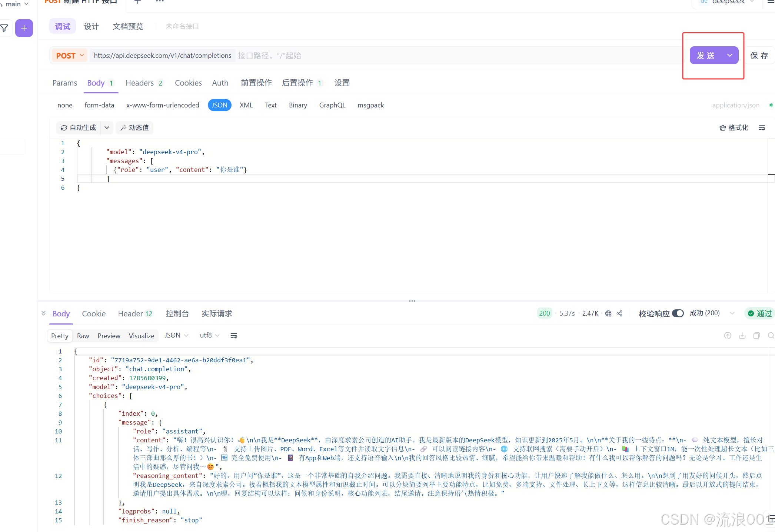Click the 自动生成 button

[78, 128]
